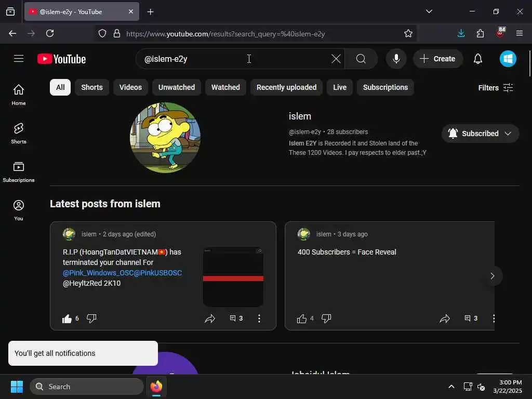Open Firefox downloads panel

[461, 33]
